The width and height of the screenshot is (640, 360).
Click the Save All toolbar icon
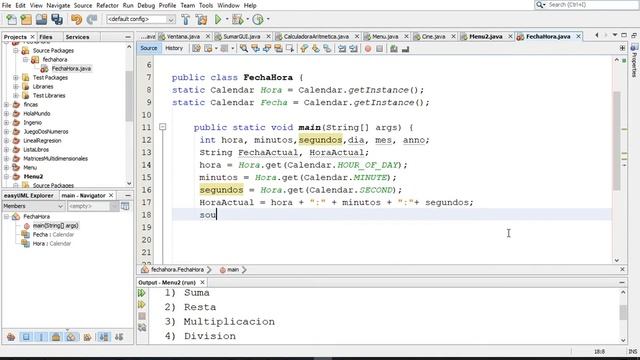pyautogui.click(x=57, y=19)
